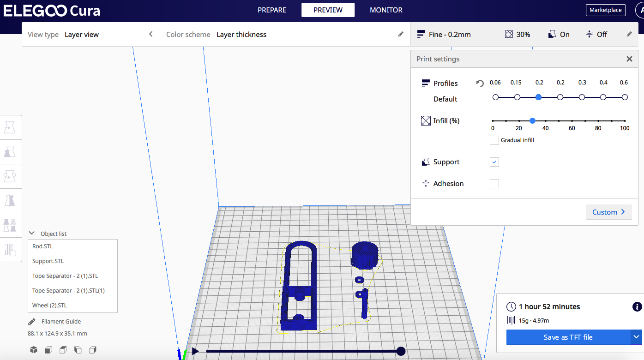
Task: Select the Mirror tool in left toolbar
Action: click(x=10, y=200)
